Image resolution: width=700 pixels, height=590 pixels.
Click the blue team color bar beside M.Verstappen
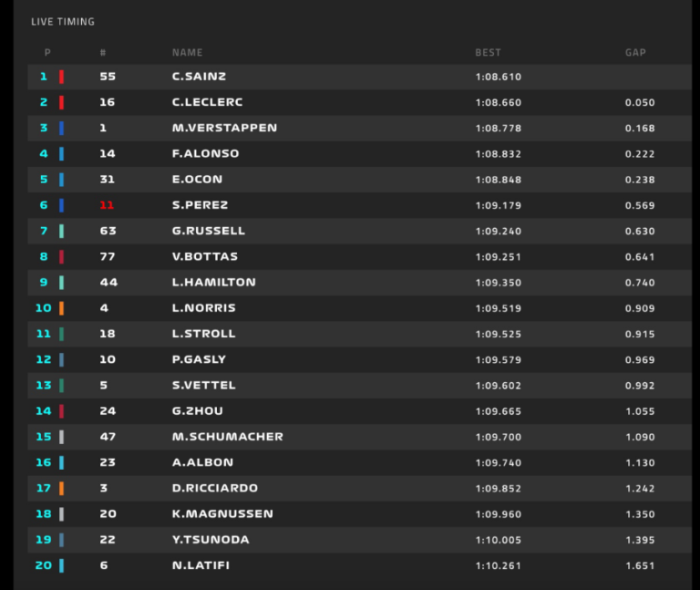(x=61, y=129)
